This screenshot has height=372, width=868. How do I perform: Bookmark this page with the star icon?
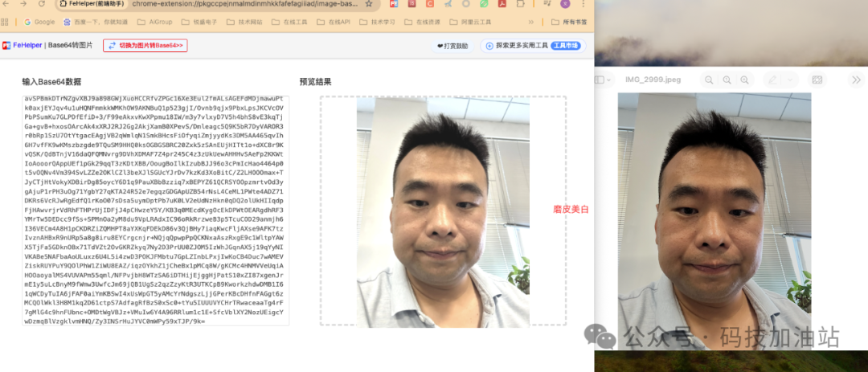(x=369, y=4)
